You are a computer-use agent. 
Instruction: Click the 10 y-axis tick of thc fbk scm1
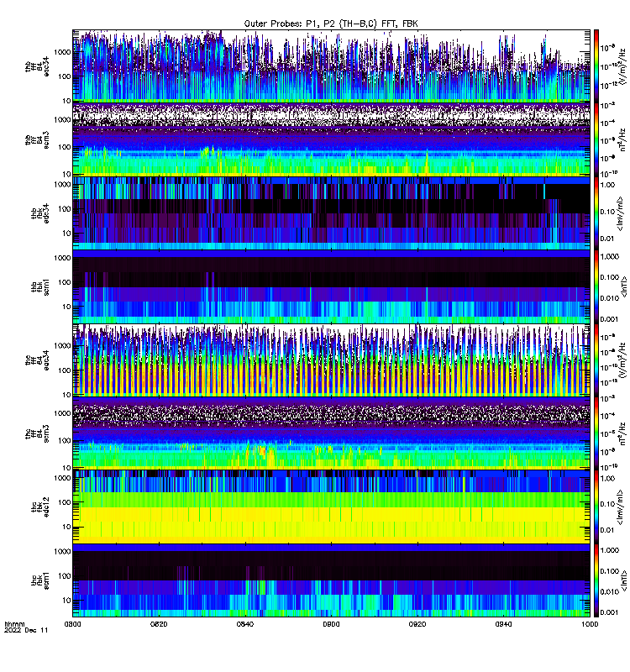[67, 600]
